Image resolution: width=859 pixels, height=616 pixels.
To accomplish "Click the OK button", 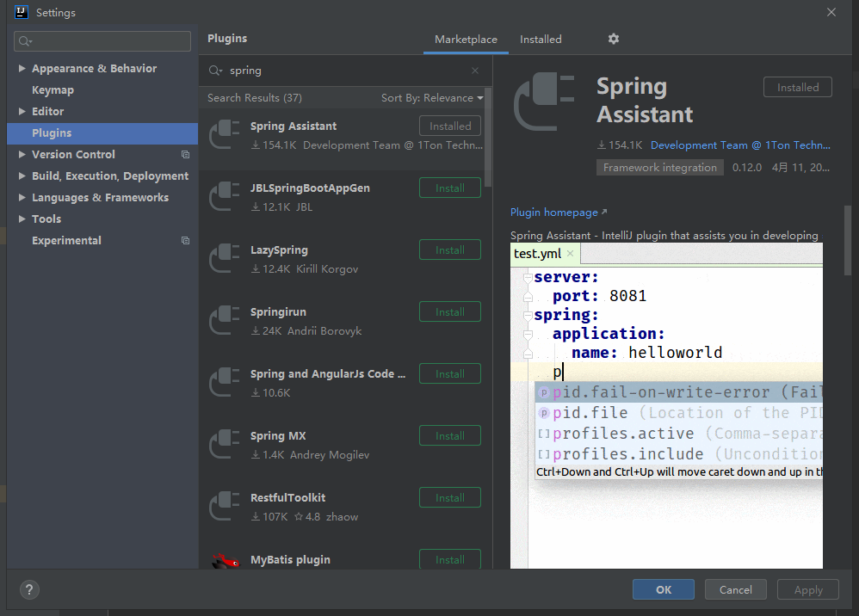I will click(663, 589).
